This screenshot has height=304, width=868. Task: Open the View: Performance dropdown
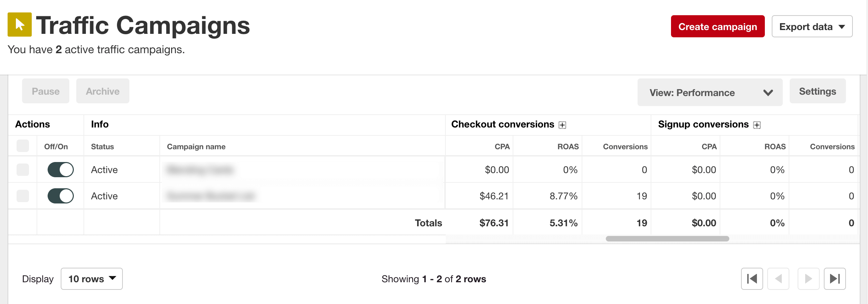(x=710, y=93)
